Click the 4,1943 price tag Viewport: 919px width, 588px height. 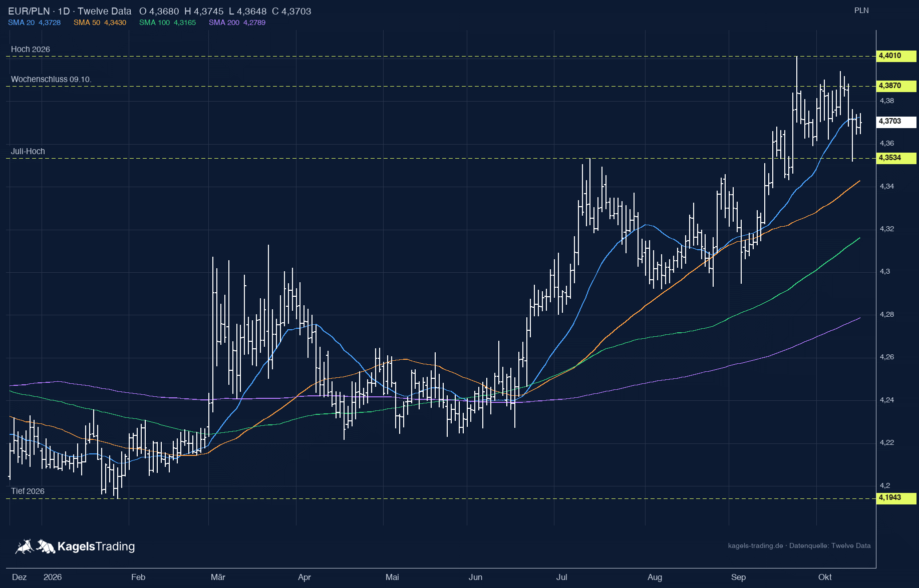(x=896, y=497)
